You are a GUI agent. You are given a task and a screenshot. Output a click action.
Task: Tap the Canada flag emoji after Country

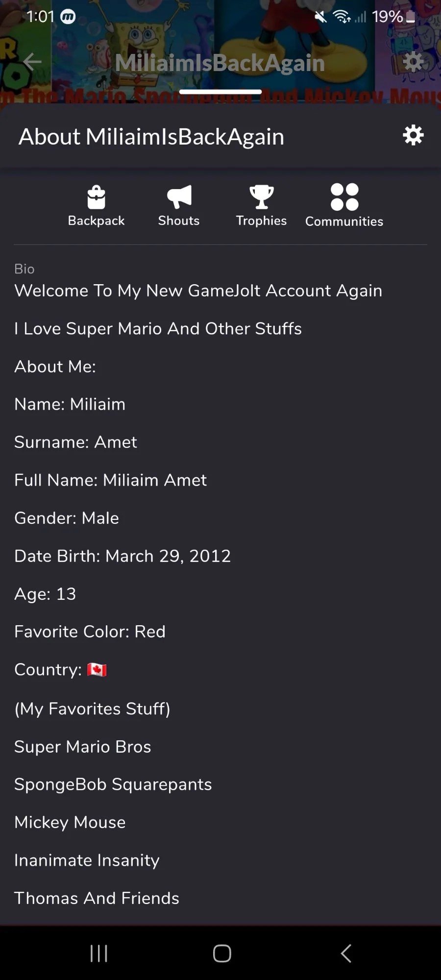97,669
